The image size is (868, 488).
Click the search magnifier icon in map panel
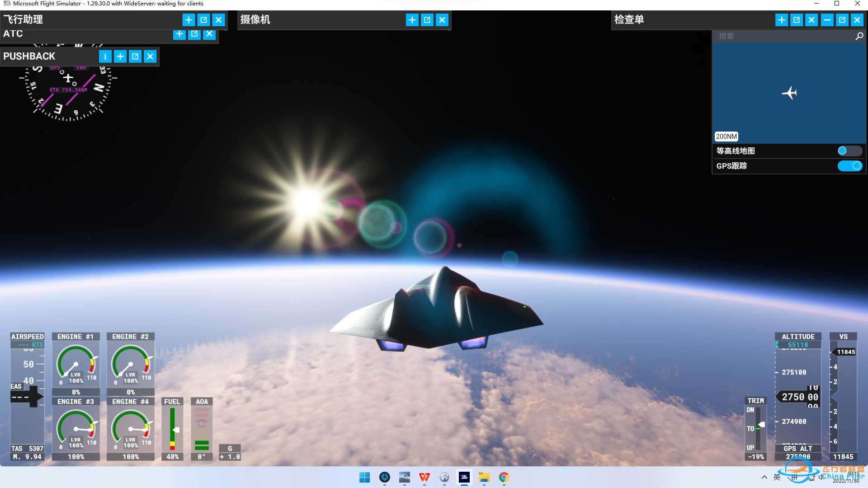(x=859, y=36)
